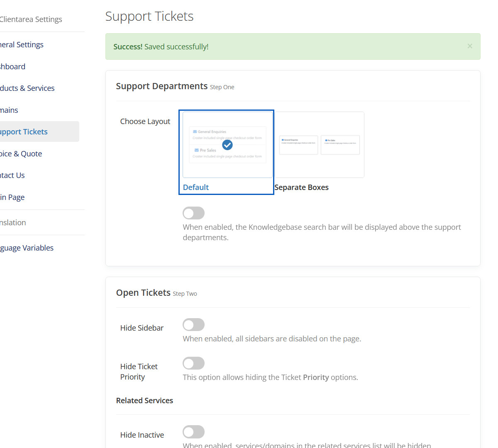This screenshot has height=448, width=498.
Task: Enable the Hide Inactive toggle
Action: click(194, 432)
